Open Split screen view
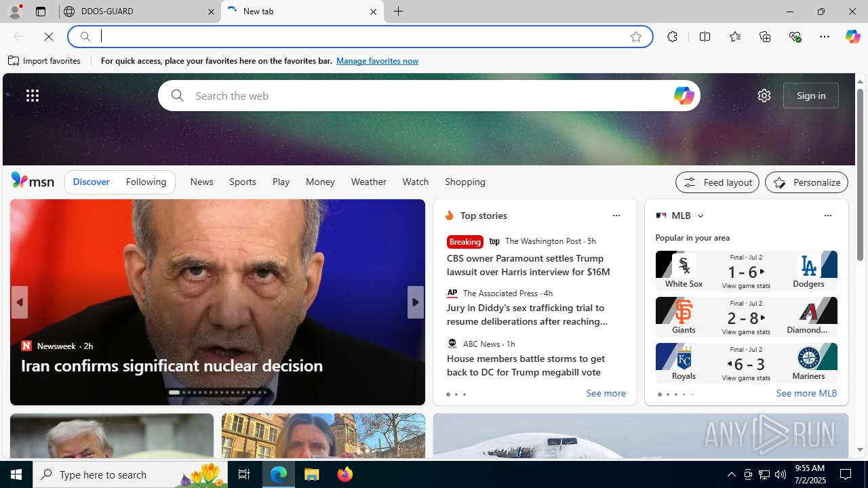This screenshot has width=868, height=488. tap(705, 37)
